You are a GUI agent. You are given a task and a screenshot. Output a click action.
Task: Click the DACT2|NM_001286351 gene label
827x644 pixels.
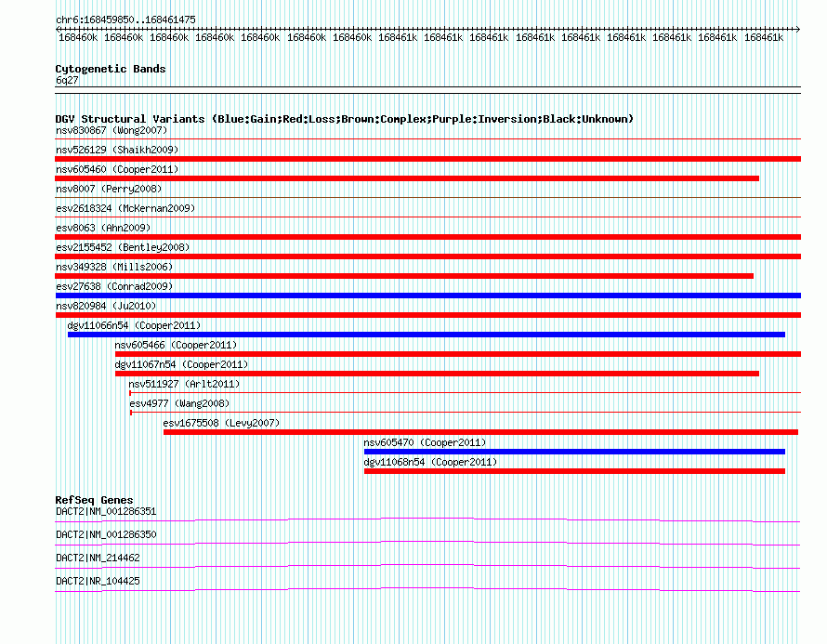pyautogui.click(x=106, y=512)
